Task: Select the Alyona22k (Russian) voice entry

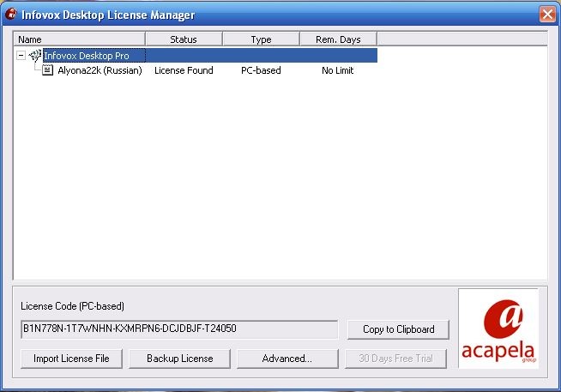Action: point(100,70)
